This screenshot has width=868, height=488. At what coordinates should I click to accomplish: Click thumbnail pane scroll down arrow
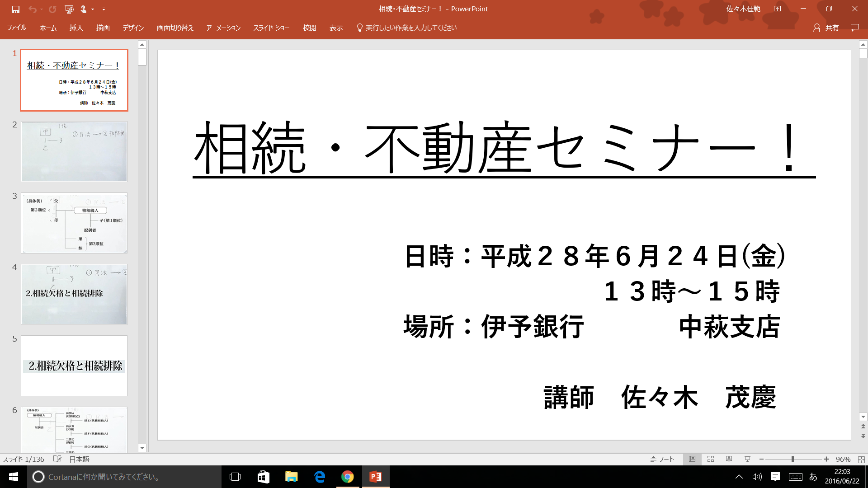(142, 448)
